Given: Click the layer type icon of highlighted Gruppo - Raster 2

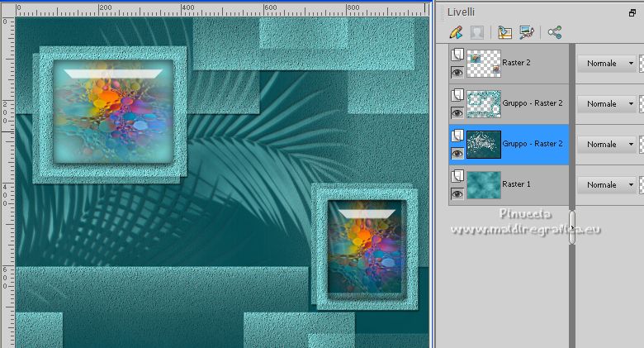Looking at the screenshot, I should pos(457,136).
